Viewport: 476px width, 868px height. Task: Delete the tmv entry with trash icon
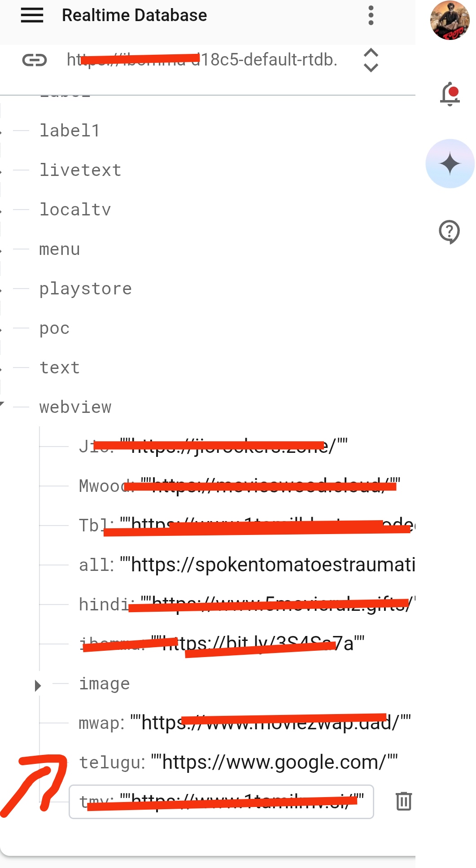click(x=404, y=801)
